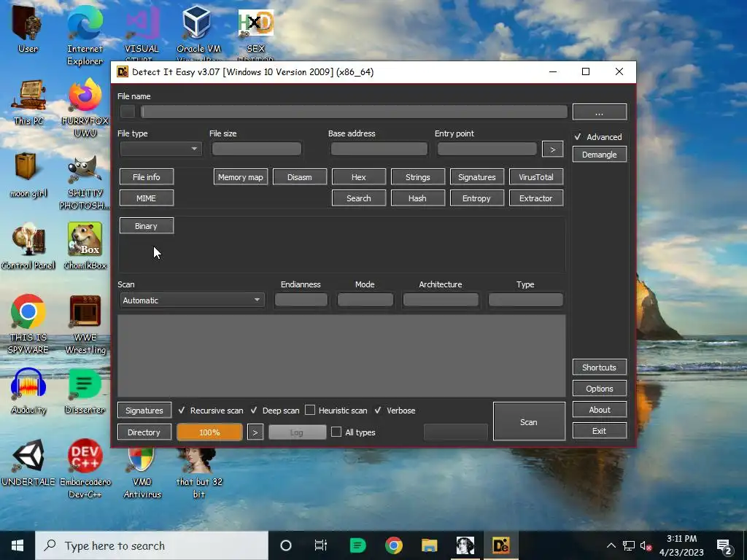Select the This PC desktop icon
Viewport: 747px width, 560px height.
[28, 102]
